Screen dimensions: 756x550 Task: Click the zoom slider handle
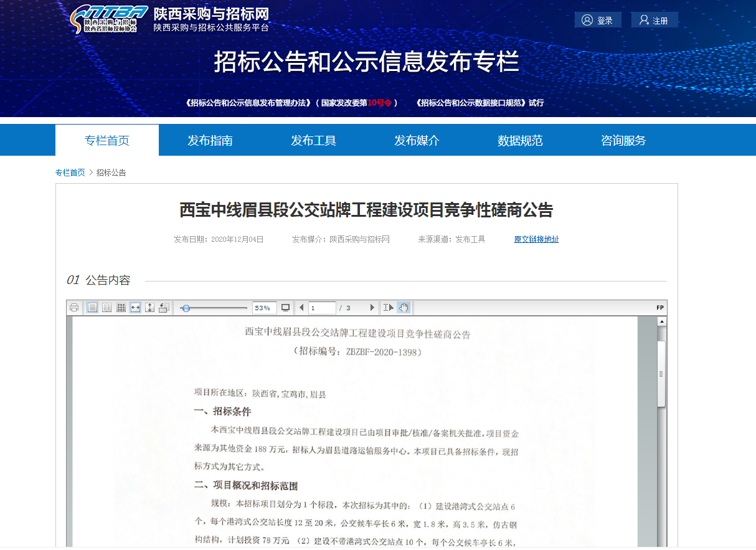click(185, 308)
